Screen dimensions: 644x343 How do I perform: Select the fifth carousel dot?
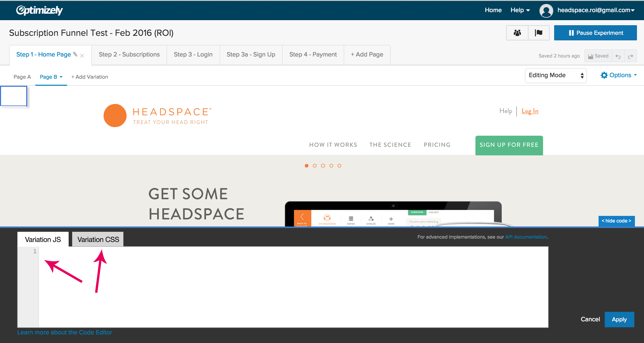pyautogui.click(x=339, y=166)
